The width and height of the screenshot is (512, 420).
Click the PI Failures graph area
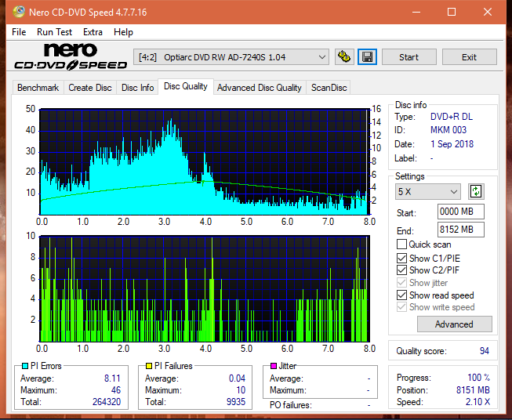pos(205,288)
